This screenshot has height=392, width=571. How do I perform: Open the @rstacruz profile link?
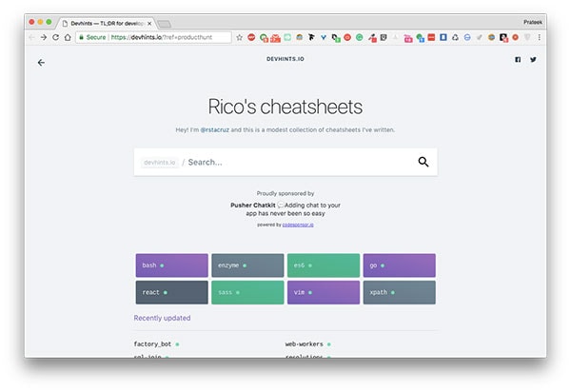click(214, 130)
